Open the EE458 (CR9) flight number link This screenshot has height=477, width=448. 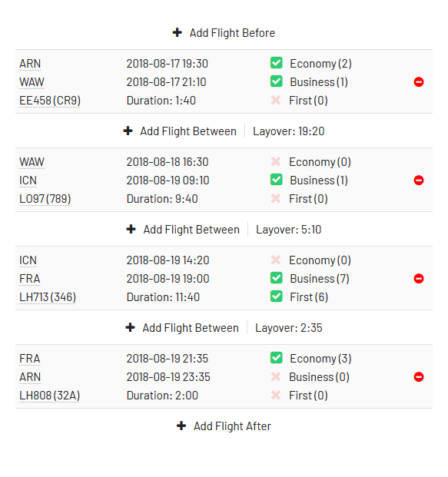50,101
